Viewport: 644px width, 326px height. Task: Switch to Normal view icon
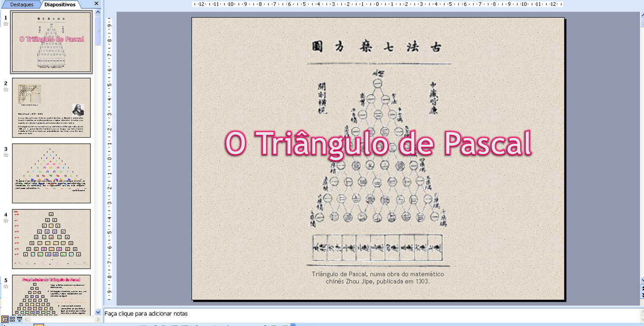click(5, 319)
